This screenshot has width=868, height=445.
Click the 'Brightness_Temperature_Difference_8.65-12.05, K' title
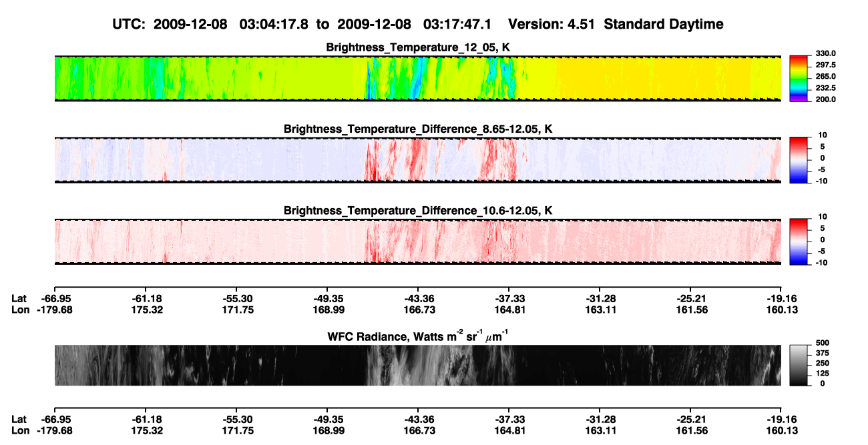418,129
